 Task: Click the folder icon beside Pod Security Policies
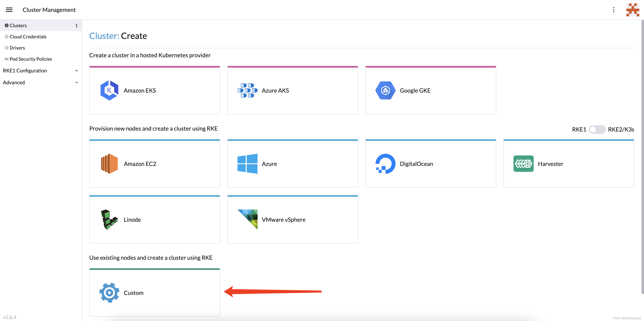click(6, 59)
